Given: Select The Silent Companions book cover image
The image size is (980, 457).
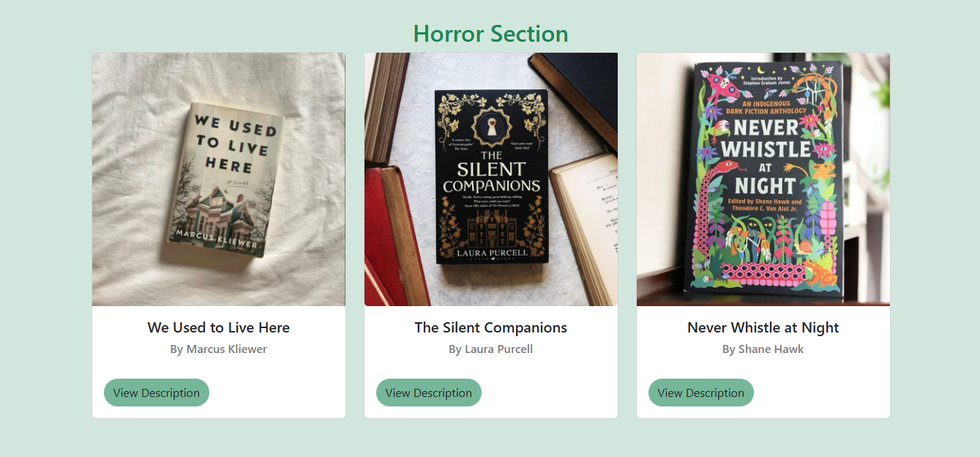Looking at the screenshot, I should click(x=491, y=179).
